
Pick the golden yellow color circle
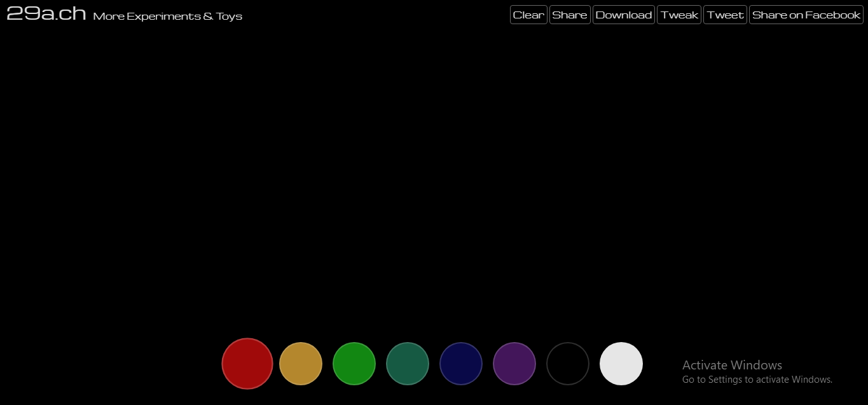(x=301, y=364)
